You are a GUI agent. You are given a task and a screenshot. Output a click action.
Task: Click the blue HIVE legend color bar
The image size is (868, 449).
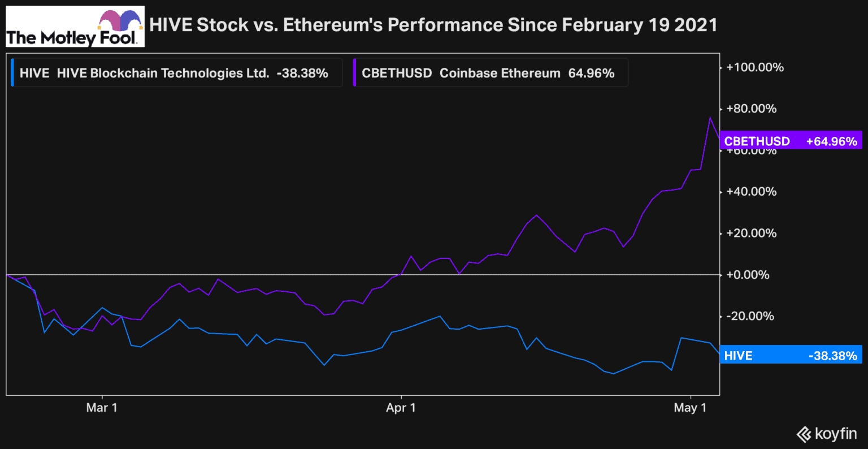[x=12, y=73]
